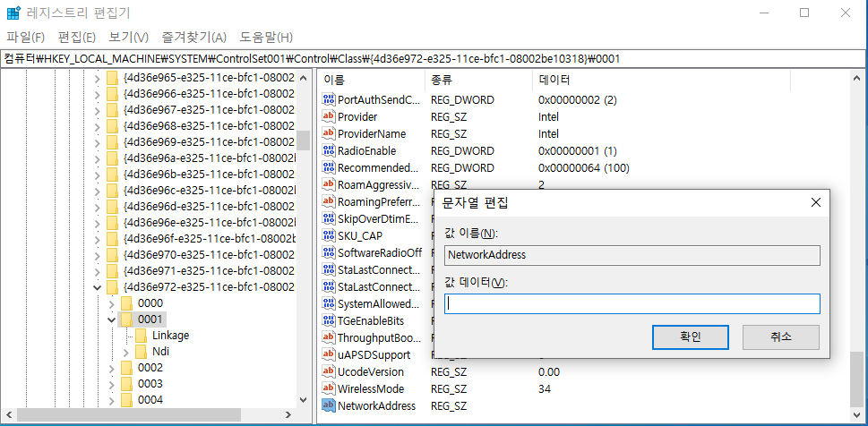The height and width of the screenshot is (426, 868).
Task: Expand the {4d36e971-e325-11ce key
Action: click(98, 271)
